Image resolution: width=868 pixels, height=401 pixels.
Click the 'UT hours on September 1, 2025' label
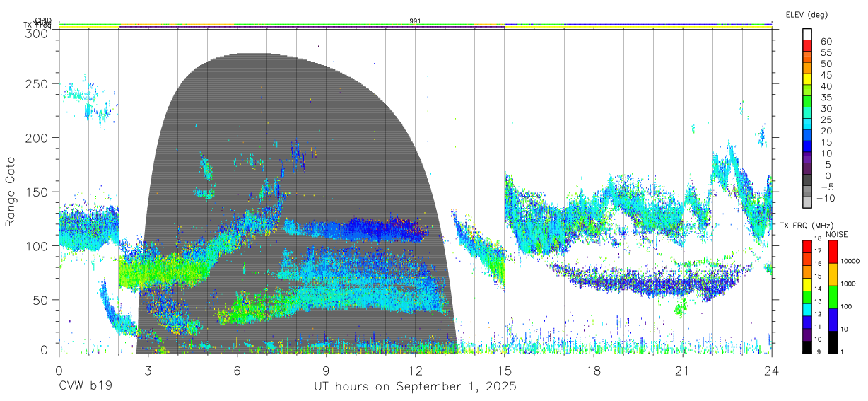tap(415, 387)
